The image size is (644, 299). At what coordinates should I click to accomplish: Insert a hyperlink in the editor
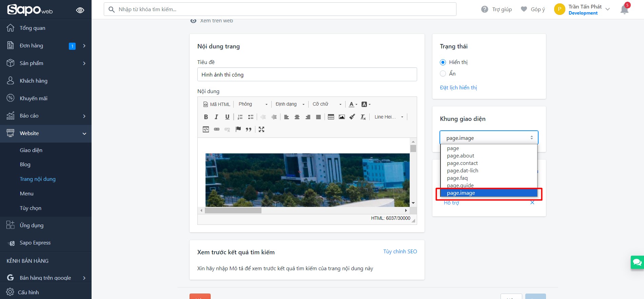point(217,129)
